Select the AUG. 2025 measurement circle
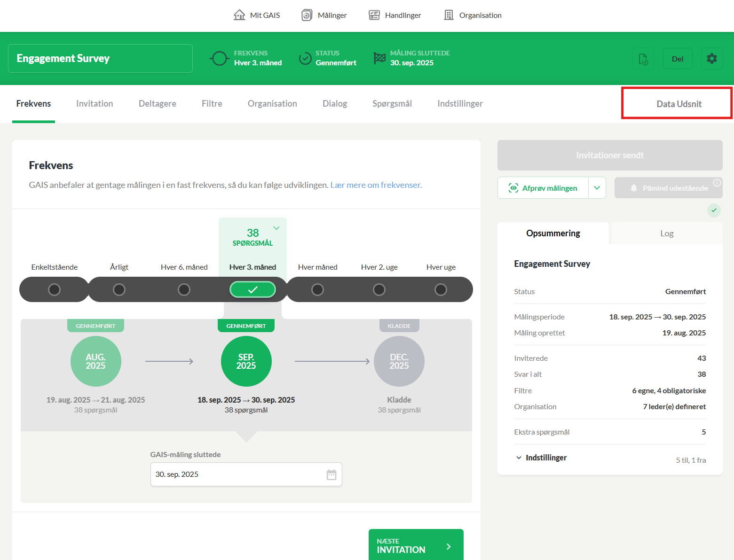This screenshot has height=560, width=734. click(96, 361)
